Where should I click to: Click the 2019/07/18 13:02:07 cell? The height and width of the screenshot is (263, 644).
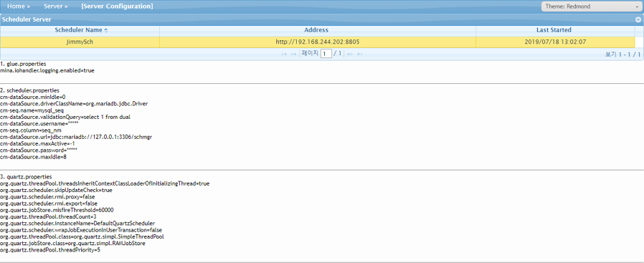point(555,42)
